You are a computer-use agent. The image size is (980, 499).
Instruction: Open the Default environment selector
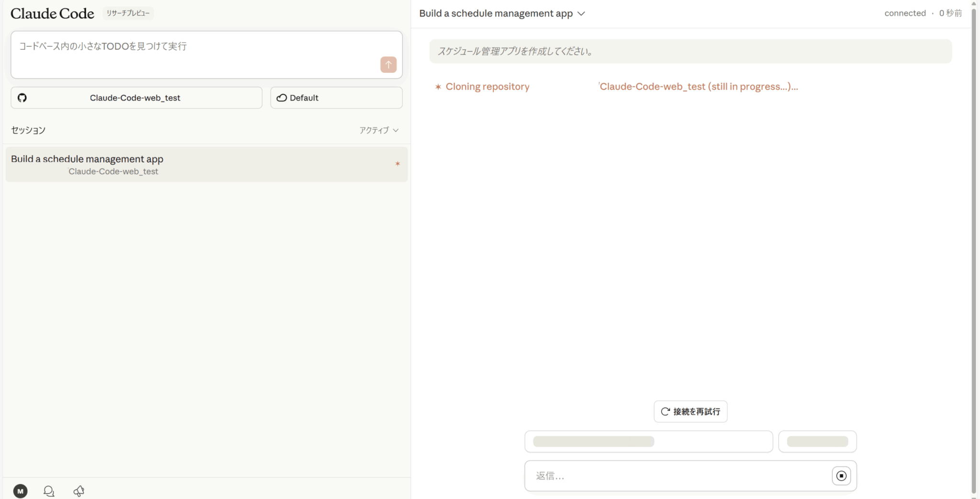click(336, 98)
